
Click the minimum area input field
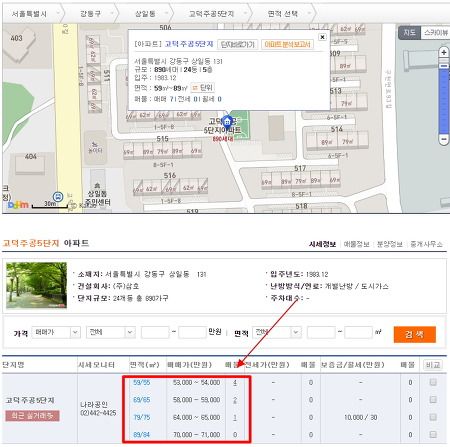(321, 332)
